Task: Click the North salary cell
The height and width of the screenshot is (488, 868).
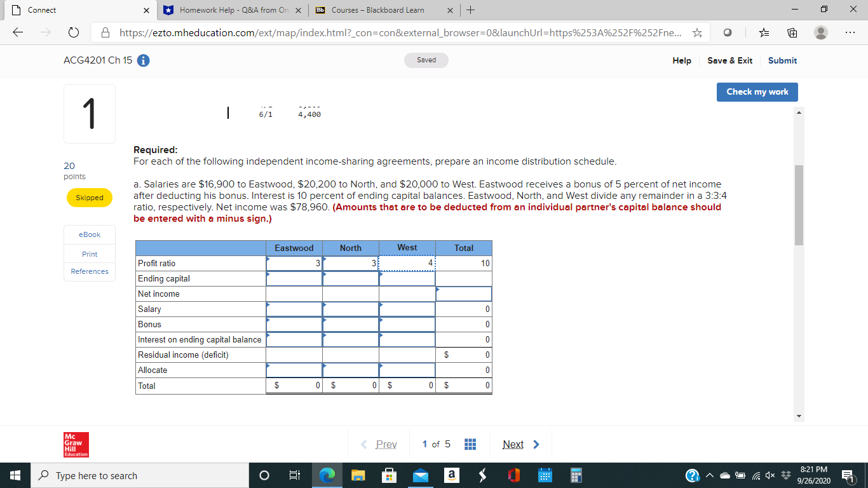Action: [351, 309]
